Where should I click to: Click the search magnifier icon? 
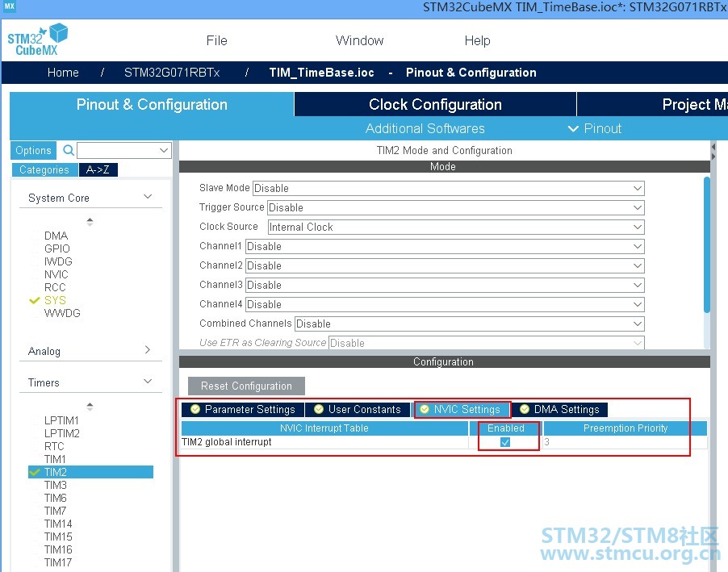(69, 150)
